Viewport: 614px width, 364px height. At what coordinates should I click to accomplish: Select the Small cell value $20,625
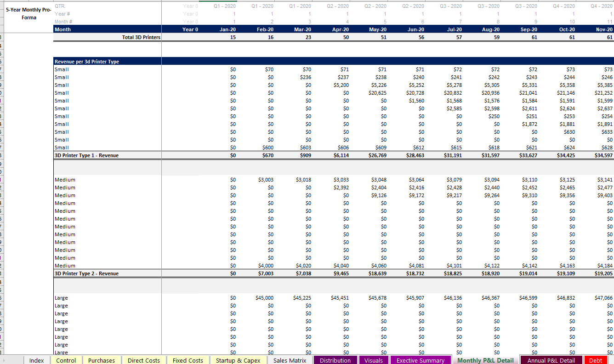click(x=378, y=93)
